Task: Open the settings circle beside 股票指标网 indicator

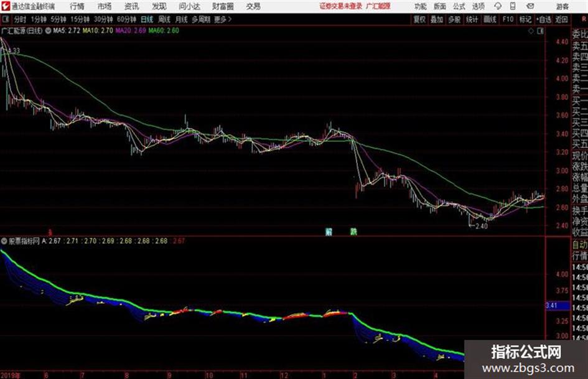Action: (x=4, y=241)
